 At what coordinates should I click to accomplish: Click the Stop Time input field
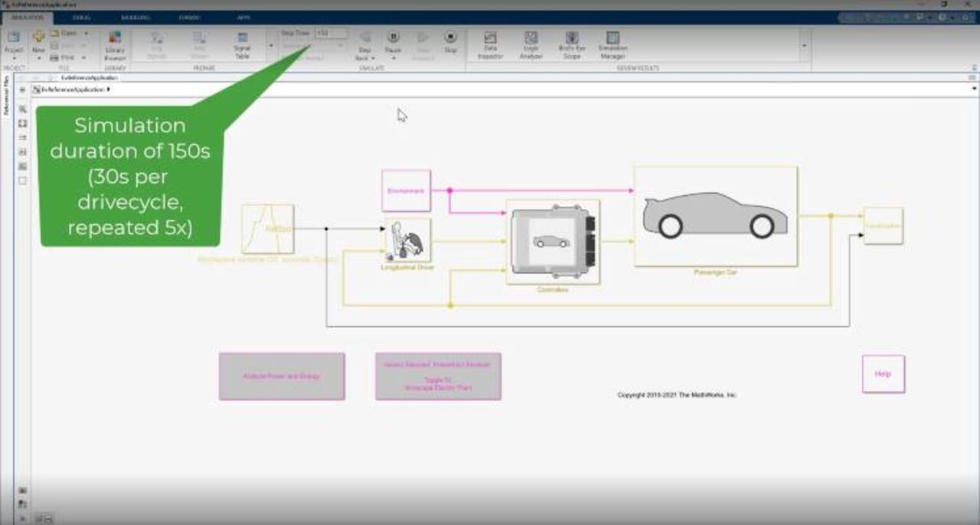click(331, 34)
